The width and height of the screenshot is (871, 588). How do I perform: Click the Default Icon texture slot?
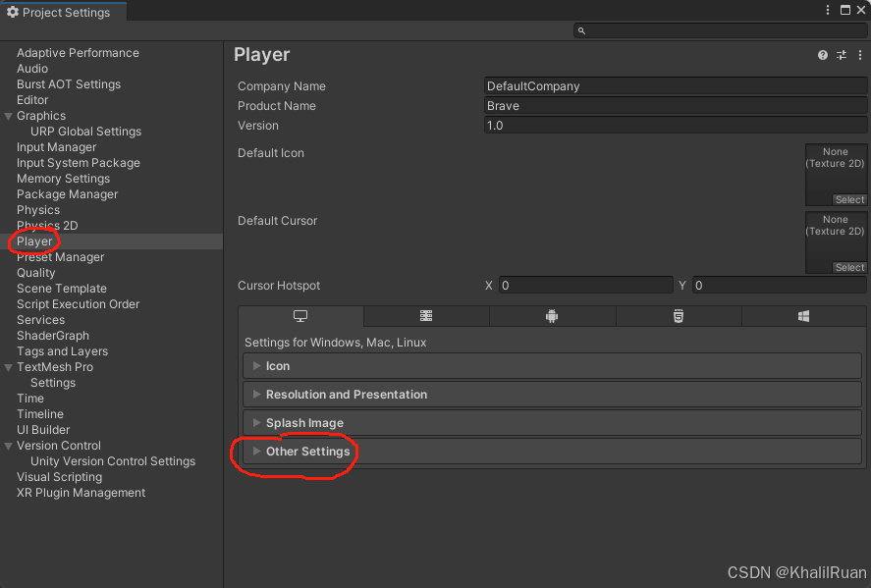(x=836, y=175)
